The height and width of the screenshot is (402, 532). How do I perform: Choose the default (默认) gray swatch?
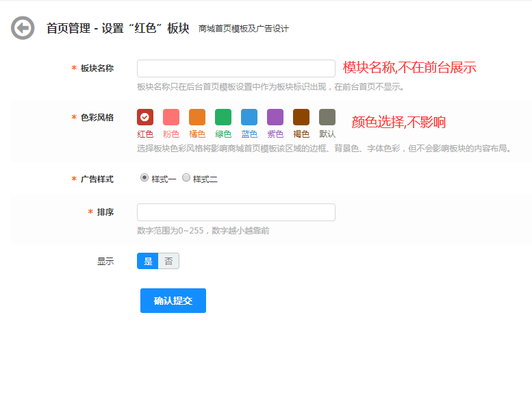[327, 117]
